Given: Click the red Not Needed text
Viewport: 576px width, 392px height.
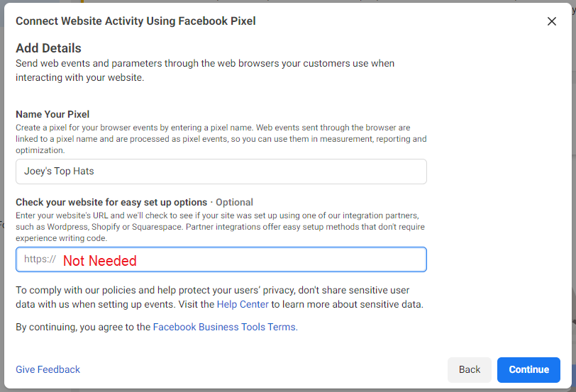Looking at the screenshot, I should pos(99,261).
